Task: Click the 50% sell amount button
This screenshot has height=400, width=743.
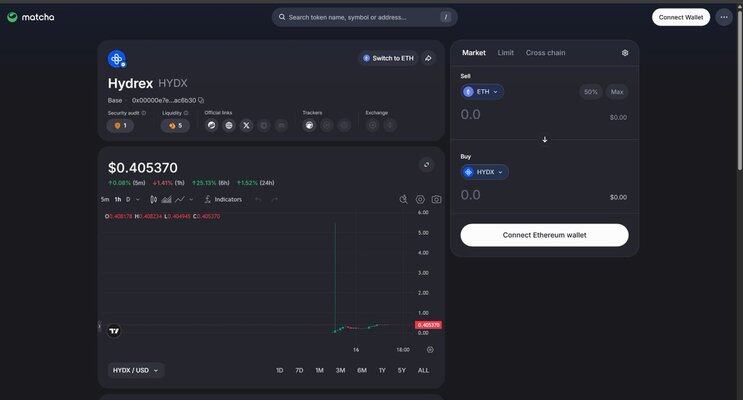Action: tap(590, 91)
